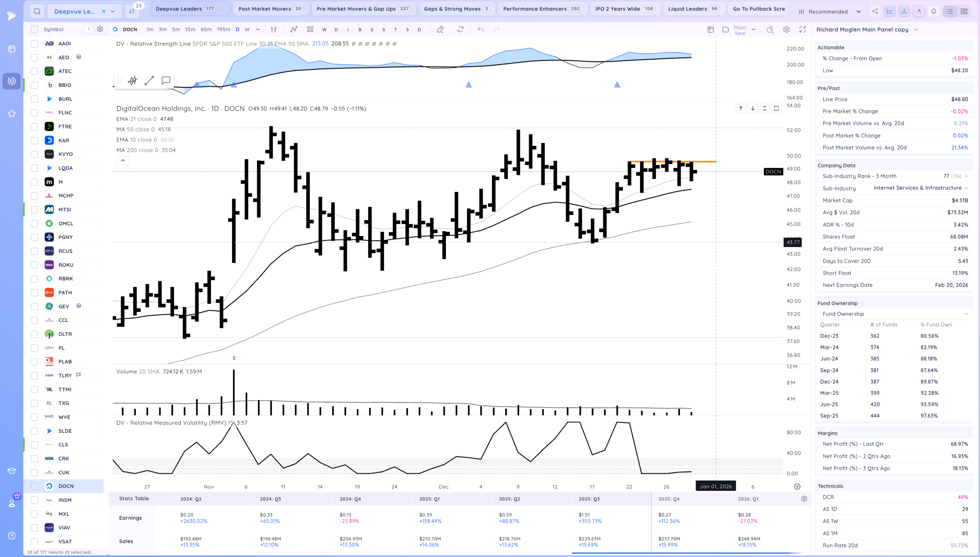The image size is (980, 557).
Task: Click the chart type bars icon
Action: coord(274,29)
